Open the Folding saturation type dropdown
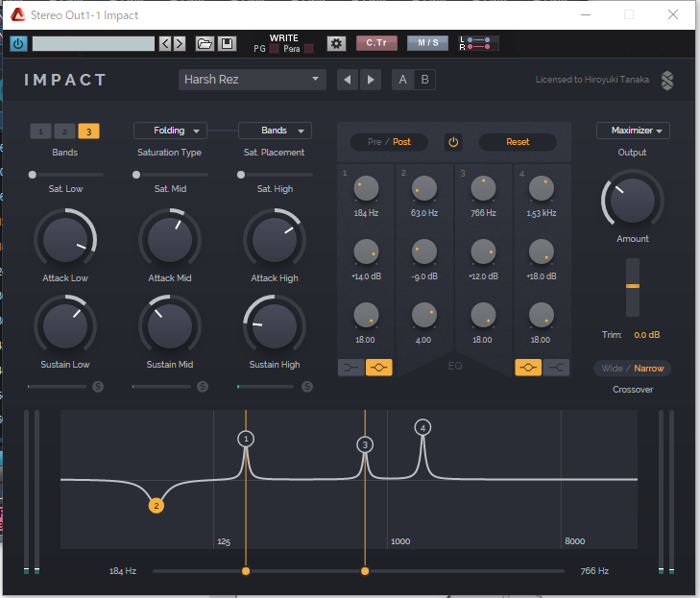The height and width of the screenshot is (598, 700). (x=170, y=131)
